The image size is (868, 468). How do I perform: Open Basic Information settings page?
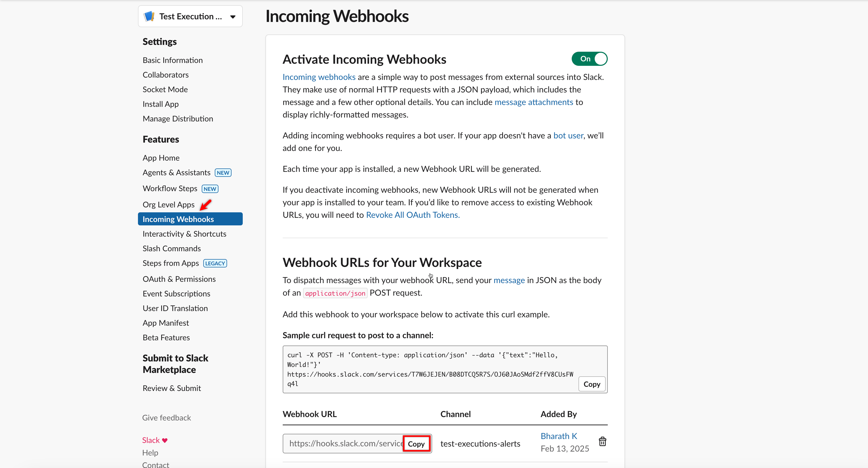[172, 60]
